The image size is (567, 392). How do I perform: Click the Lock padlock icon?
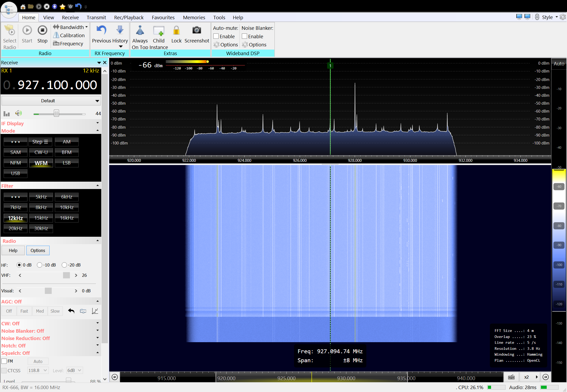pos(176,31)
